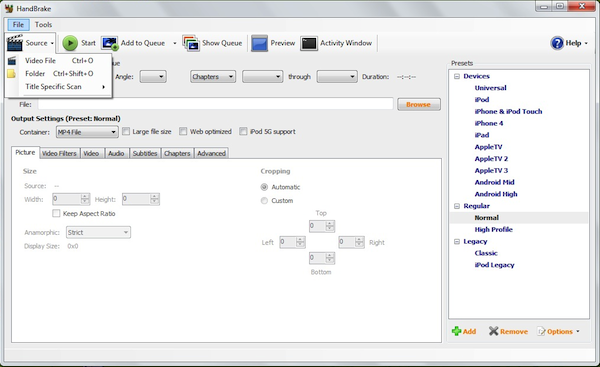
Task: Check iPod 5G support option
Action: tap(243, 132)
